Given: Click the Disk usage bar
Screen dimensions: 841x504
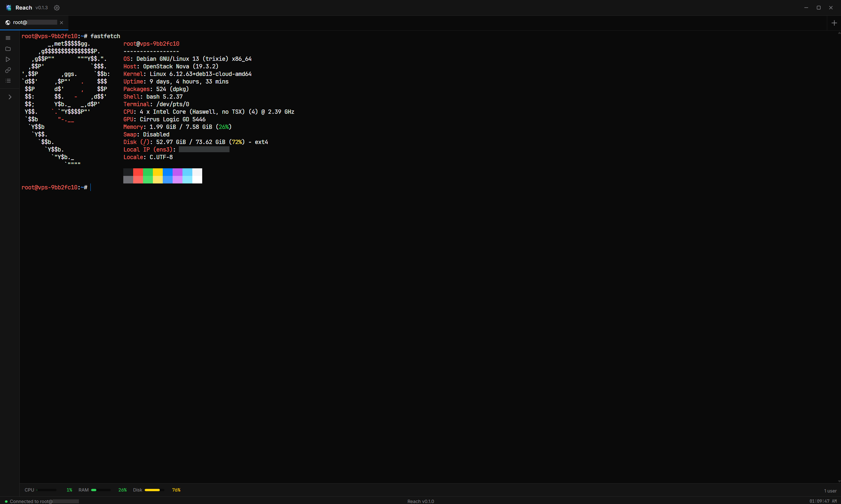Looking at the screenshot, I should 155,490.
